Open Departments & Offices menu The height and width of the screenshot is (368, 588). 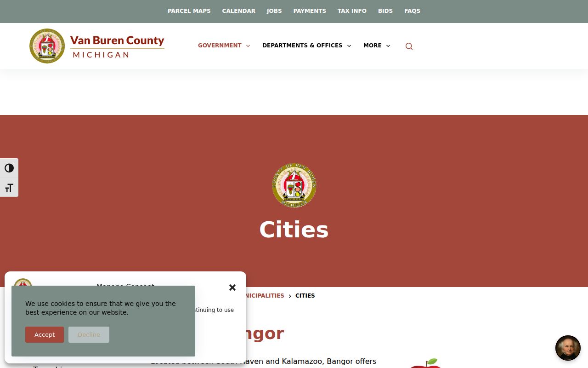click(x=302, y=46)
